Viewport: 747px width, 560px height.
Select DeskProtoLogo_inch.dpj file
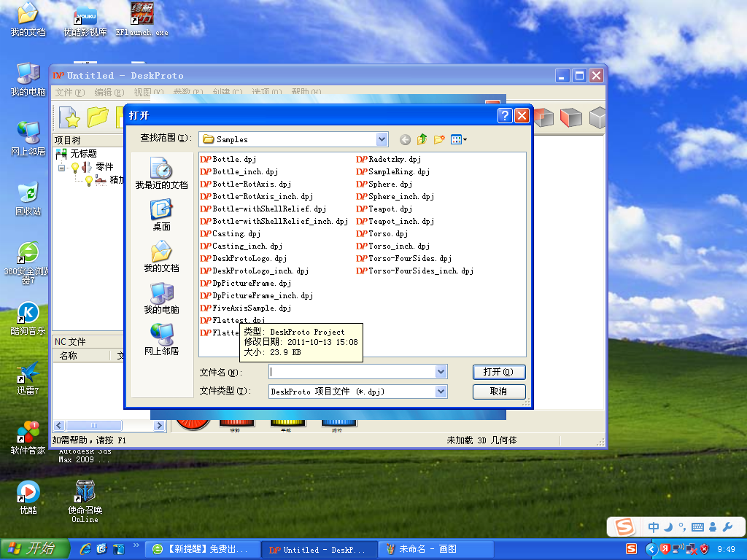tap(255, 271)
